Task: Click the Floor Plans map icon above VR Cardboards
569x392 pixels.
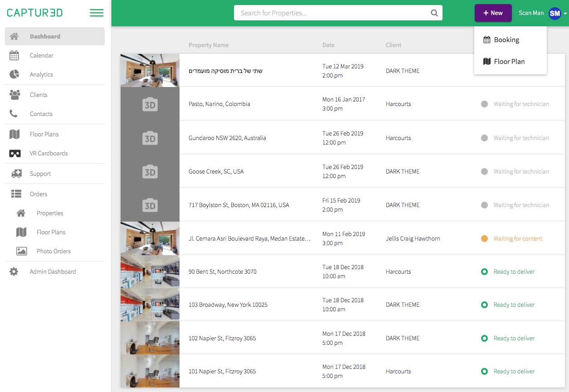Action: 15,134
